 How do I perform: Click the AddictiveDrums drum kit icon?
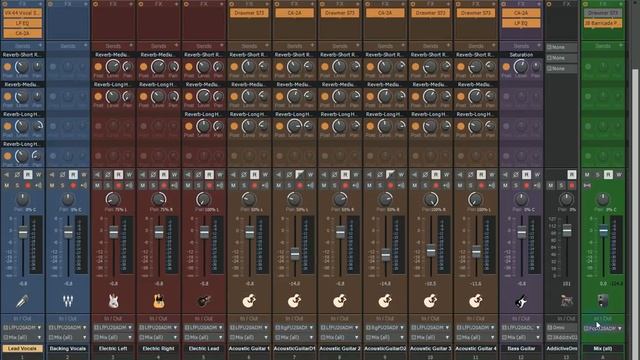coord(566,301)
